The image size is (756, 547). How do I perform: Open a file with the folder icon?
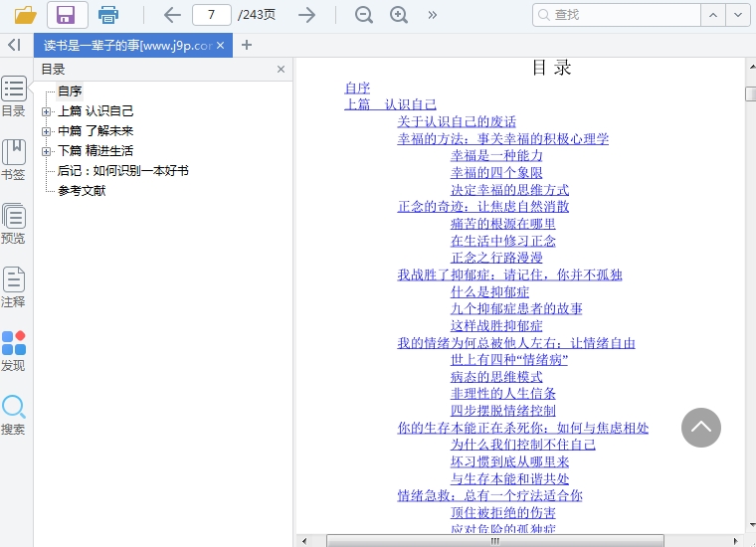click(25, 15)
